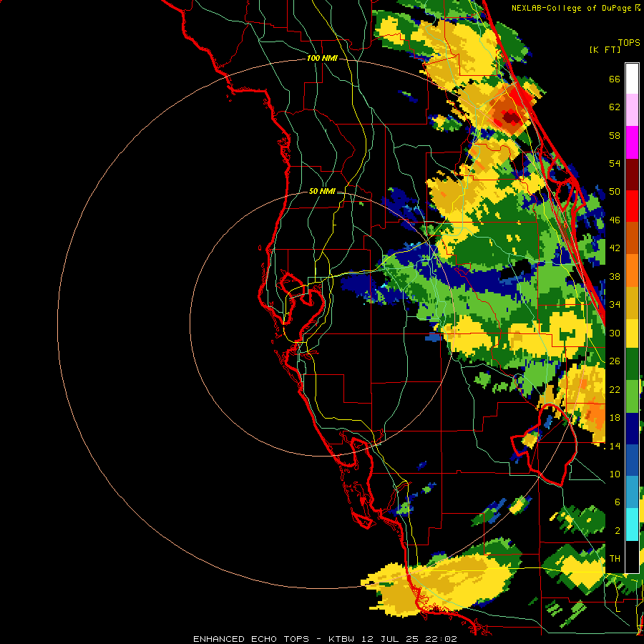Click the 6 value on the legend
The width and height of the screenshot is (644, 644).
[617, 502]
